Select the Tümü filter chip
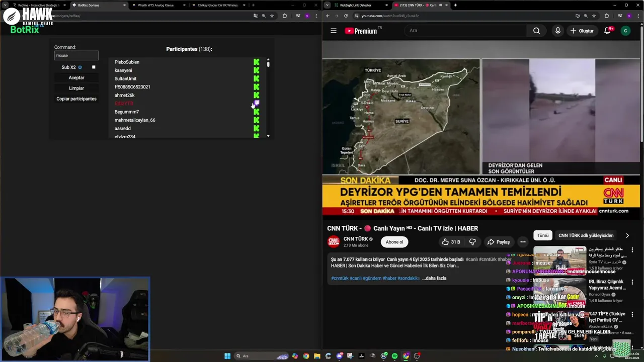The image size is (644, 362). (x=543, y=235)
